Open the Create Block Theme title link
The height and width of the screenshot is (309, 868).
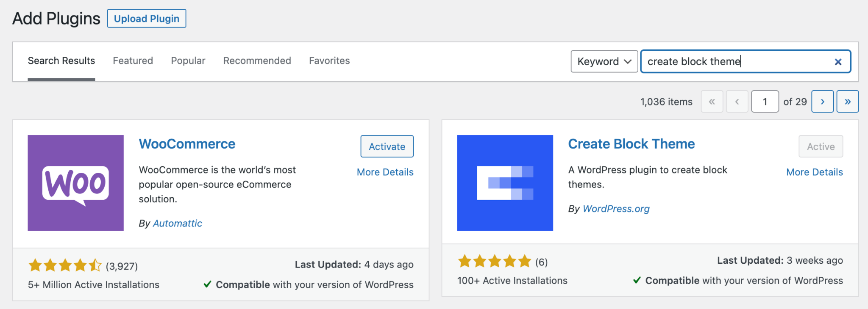(632, 144)
